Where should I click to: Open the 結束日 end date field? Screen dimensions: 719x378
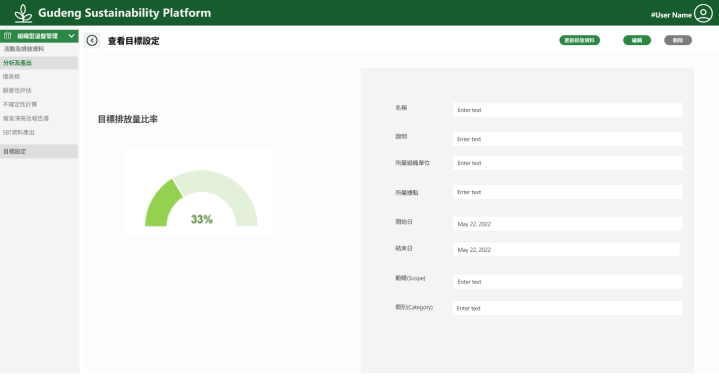pos(566,250)
